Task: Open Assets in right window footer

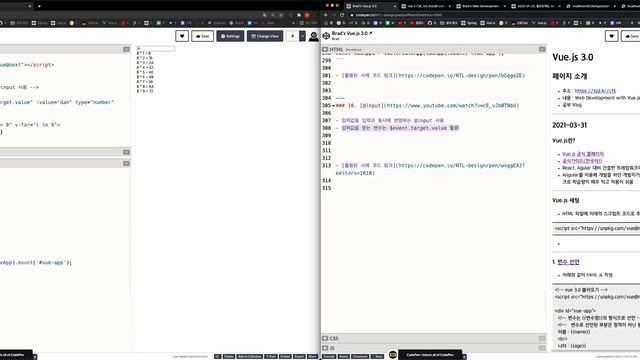Action: coord(344,356)
